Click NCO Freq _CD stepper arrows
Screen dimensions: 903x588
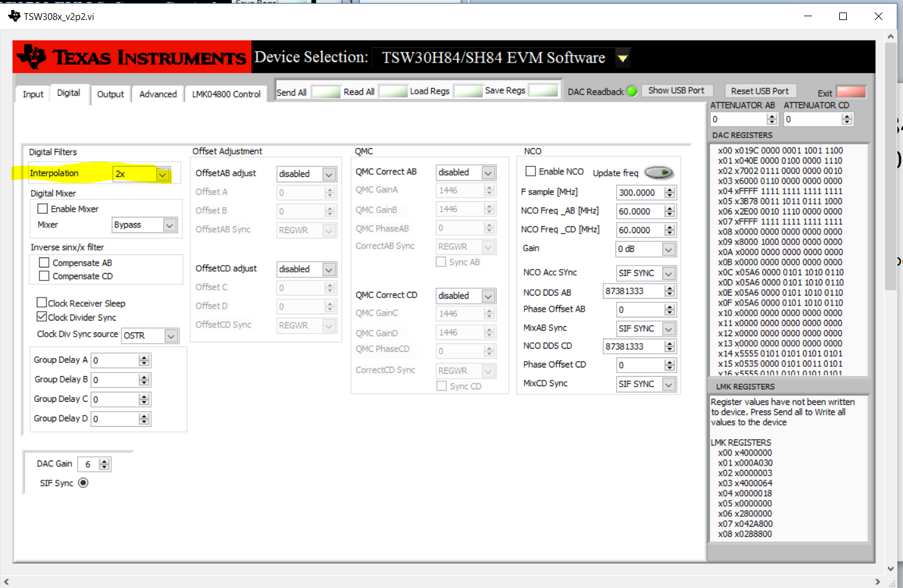click(670, 230)
